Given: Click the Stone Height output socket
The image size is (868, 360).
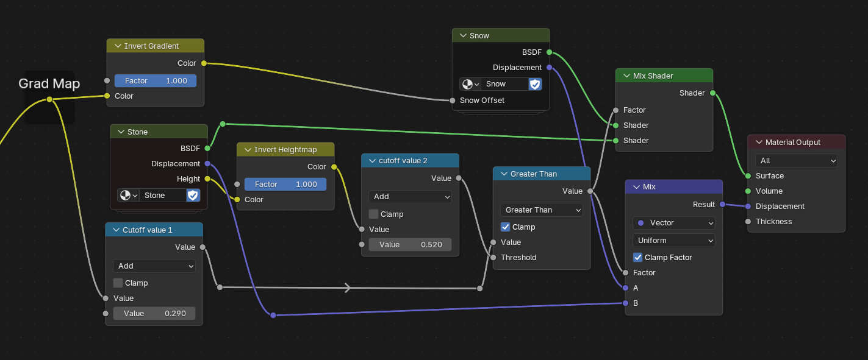Looking at the screenshot, I should tap(207, 179).
